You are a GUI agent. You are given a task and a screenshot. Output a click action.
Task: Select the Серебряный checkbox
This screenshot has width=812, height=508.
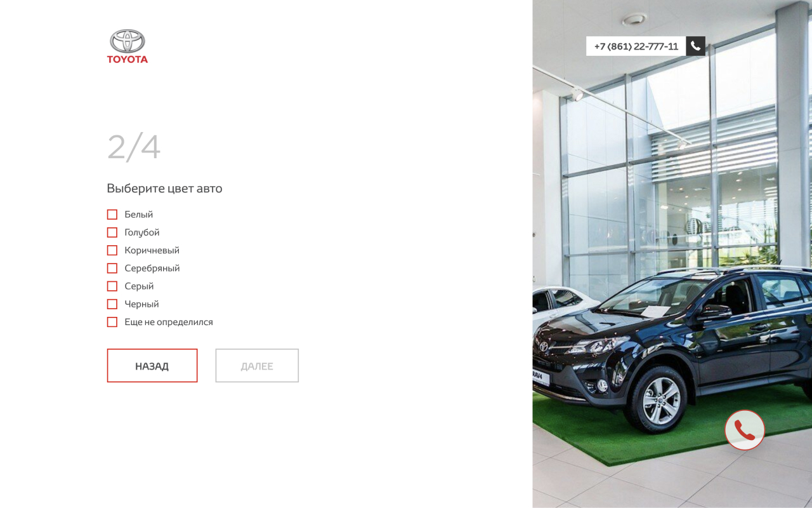point(112,268)
